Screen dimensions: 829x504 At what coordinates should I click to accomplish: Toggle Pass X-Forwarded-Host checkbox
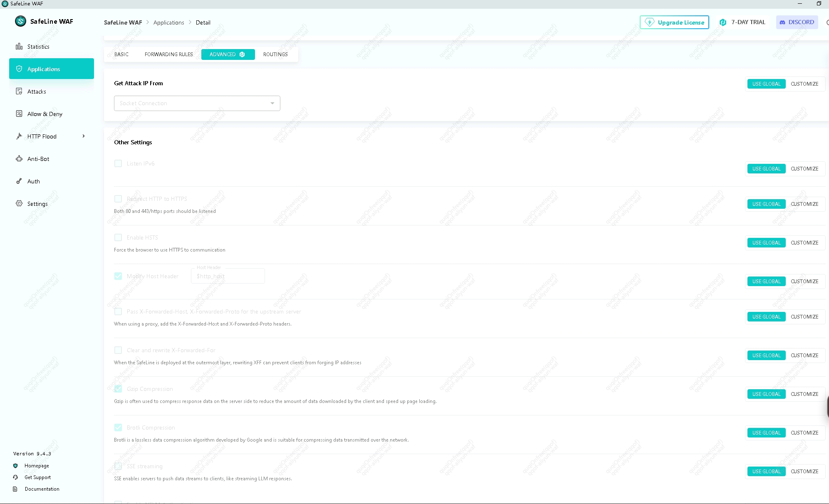pyautogui.click(x=118, y=311)
